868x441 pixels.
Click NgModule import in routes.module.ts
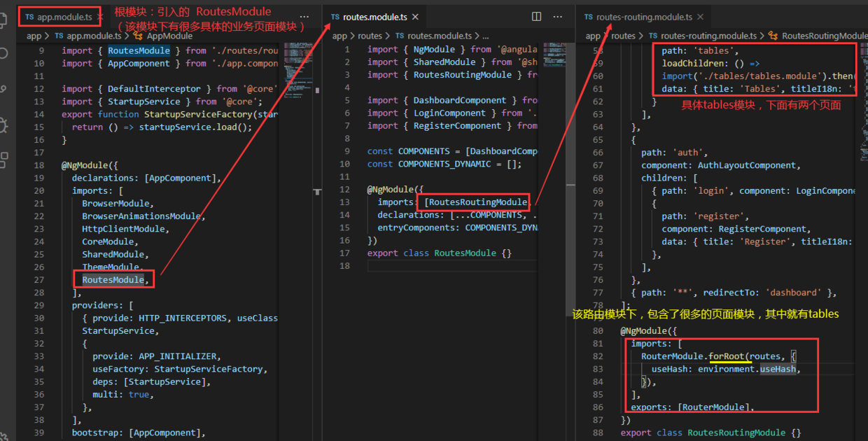pos(434,49)
